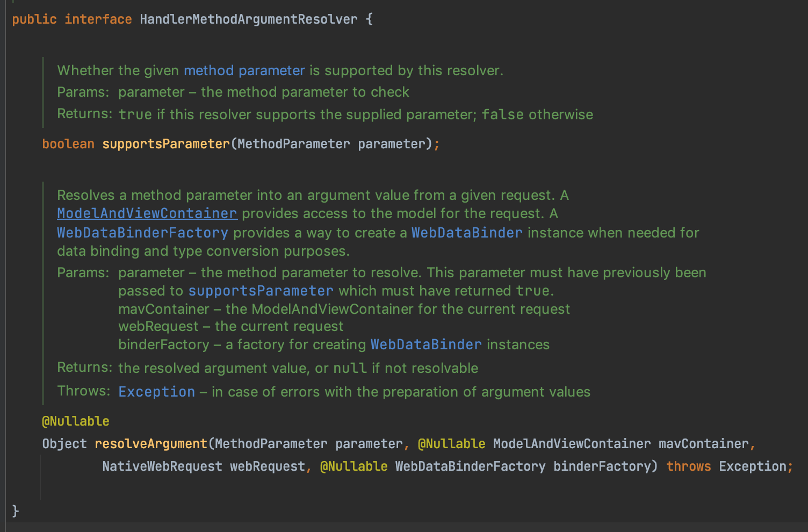808x532 pixels.
Task: Click the 'public' keyword
Action: pyautogui.click(x=34, y=19)
